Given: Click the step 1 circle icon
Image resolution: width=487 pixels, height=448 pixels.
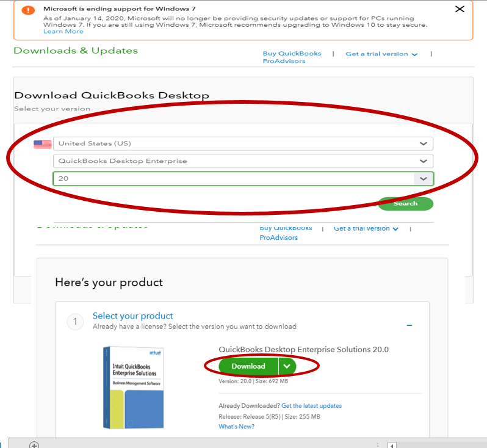Looking at the screenshot, I should point(75,322).
